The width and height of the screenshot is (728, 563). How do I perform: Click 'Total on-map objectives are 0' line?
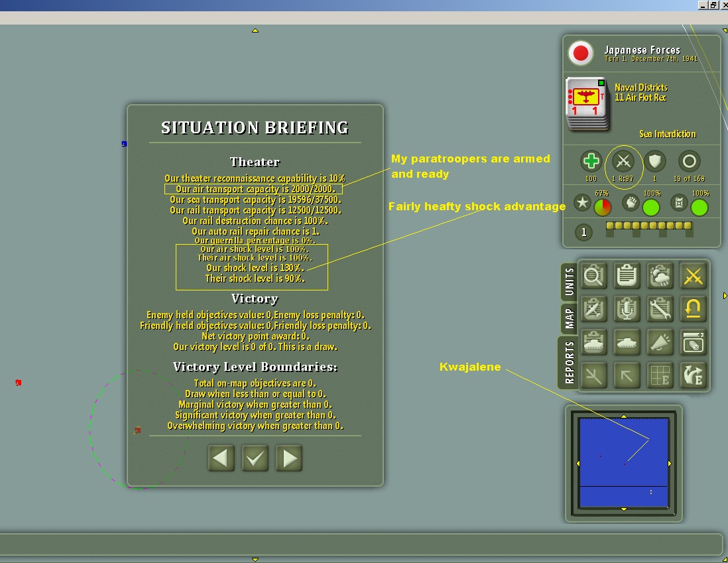pyautogui.click(x=255, y=383)
